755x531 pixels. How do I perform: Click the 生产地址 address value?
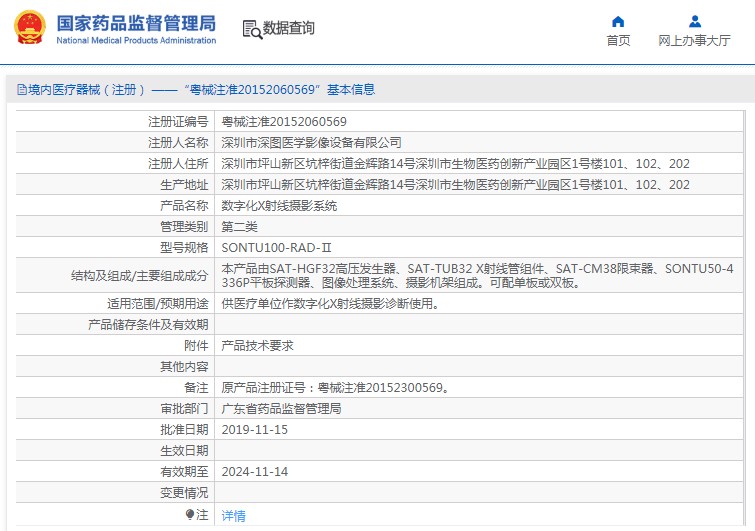click(x=456, y=185)
